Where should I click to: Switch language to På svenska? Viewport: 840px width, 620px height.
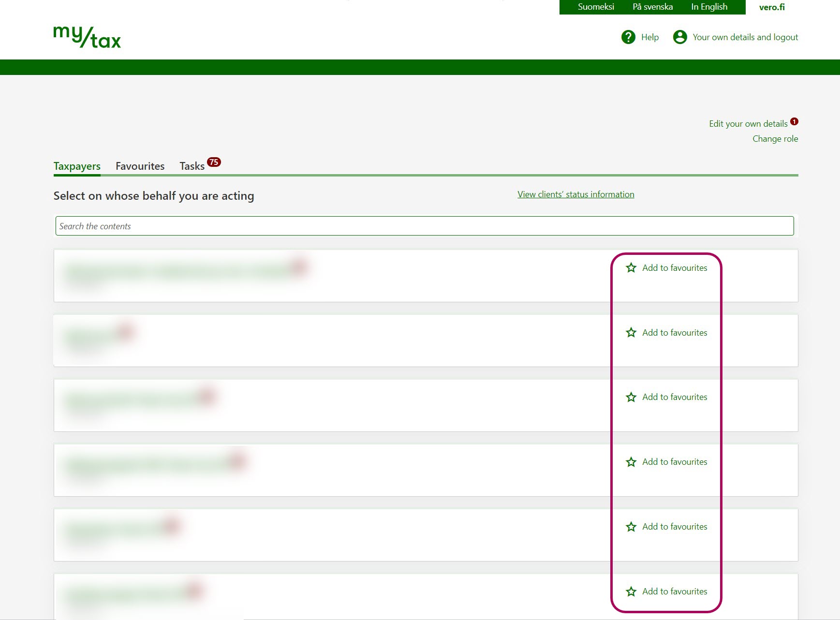click(652, 7)
